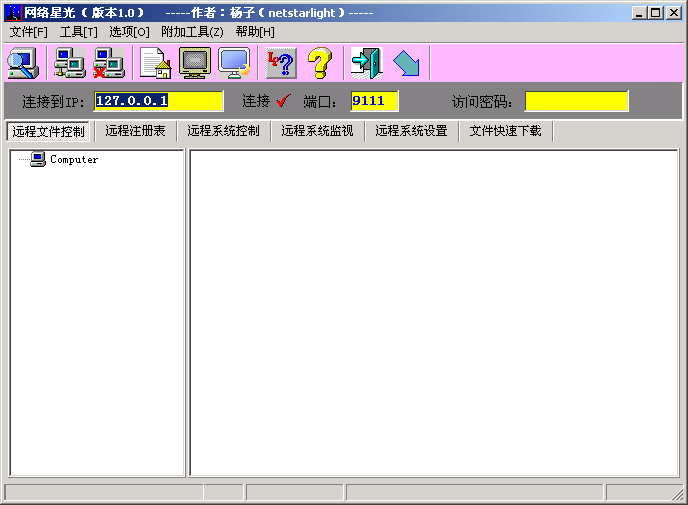688x505 pixels.
Task: Click the IP address input field
Action: [x=158, y=101]
